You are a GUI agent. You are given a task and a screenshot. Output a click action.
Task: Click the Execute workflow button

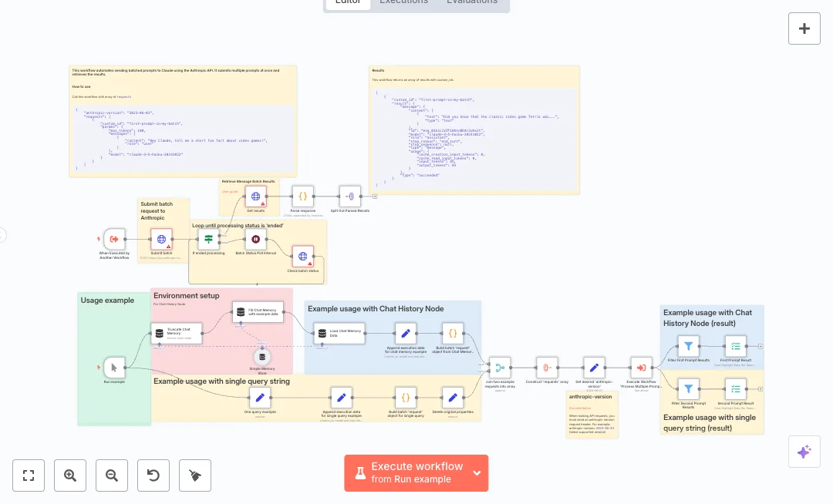407,473
